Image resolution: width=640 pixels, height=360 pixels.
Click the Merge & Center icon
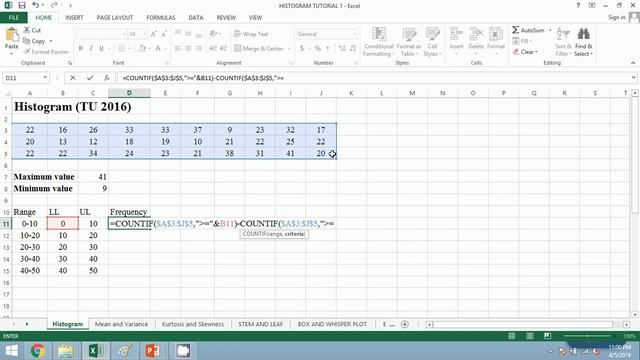point(238,48)
